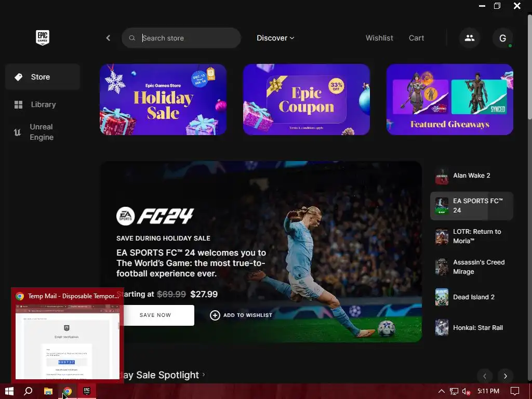Image resolution: width=532 pixels, height=399 pixels.
Task: Click the Dead Island 2 title text
Action: pos(474,297)
